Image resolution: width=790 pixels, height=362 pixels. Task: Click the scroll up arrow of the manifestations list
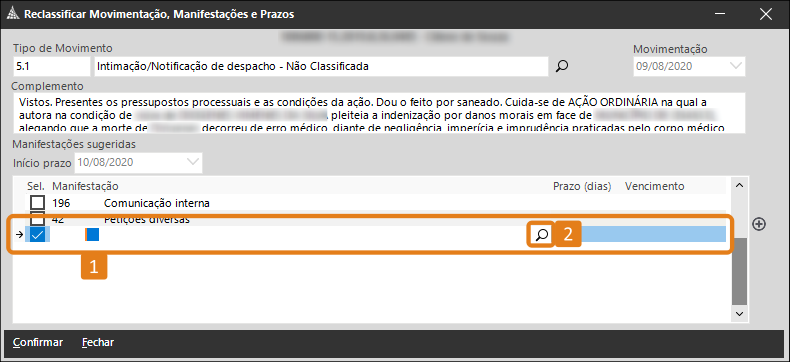pos(740,186)
